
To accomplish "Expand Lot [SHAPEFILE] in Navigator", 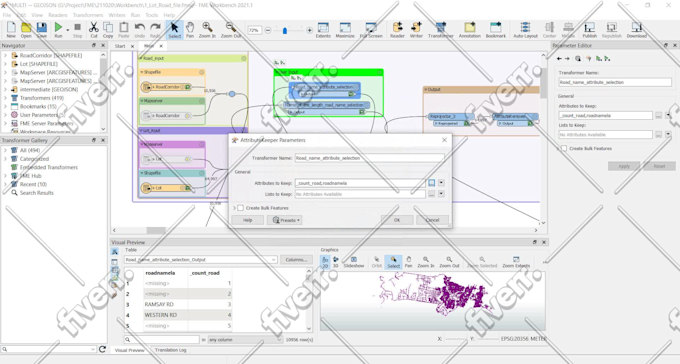I will [5, 64].
